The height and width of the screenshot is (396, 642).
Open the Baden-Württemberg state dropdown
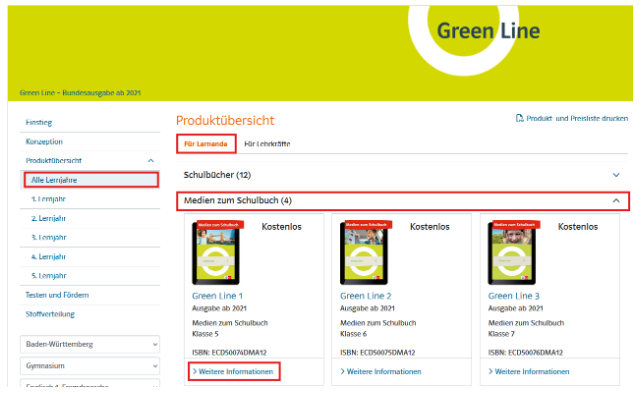click(90, 344)
